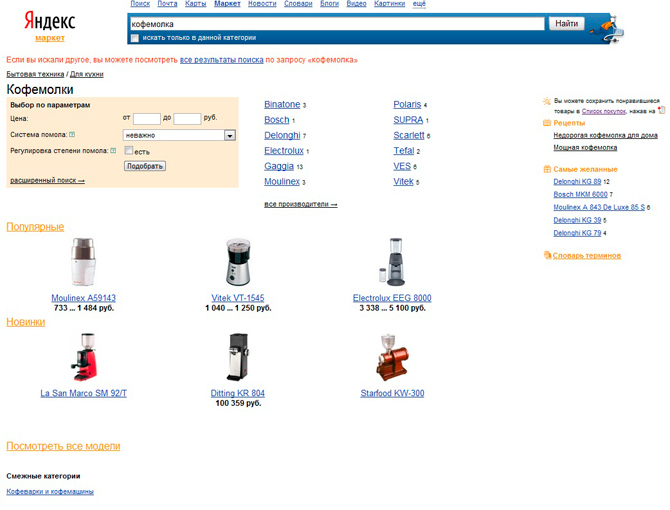Screen dimensions: 670x510
Task: Click the lightbulb tip icon
Action: click(x=546, y=101)
